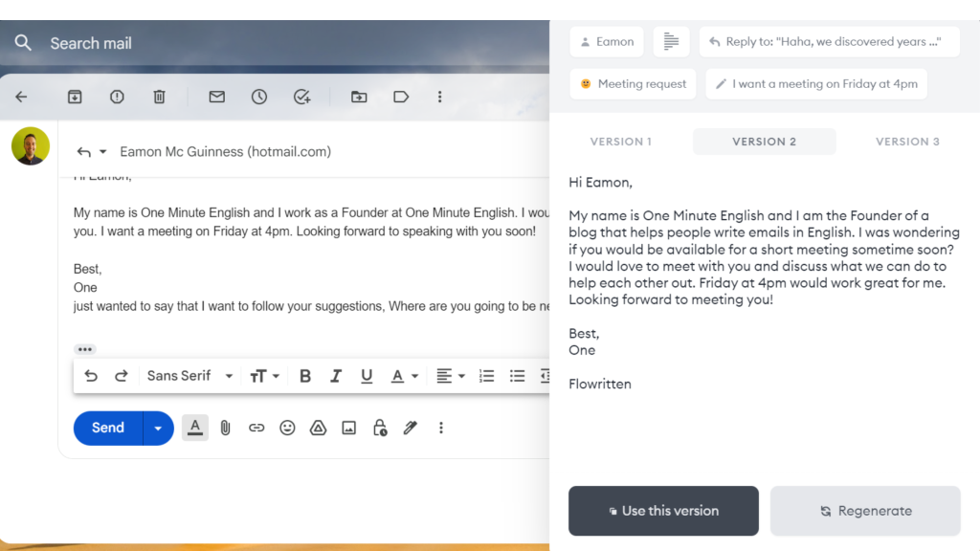
Task: Insert a photo into the email
Action: click(348, 428)
